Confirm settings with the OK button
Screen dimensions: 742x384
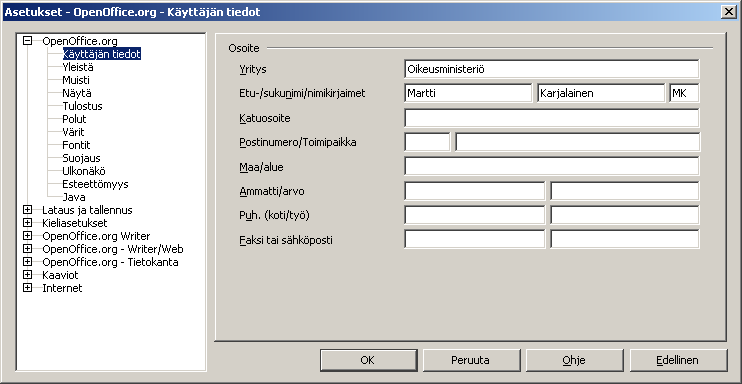[x=369, y=360]
